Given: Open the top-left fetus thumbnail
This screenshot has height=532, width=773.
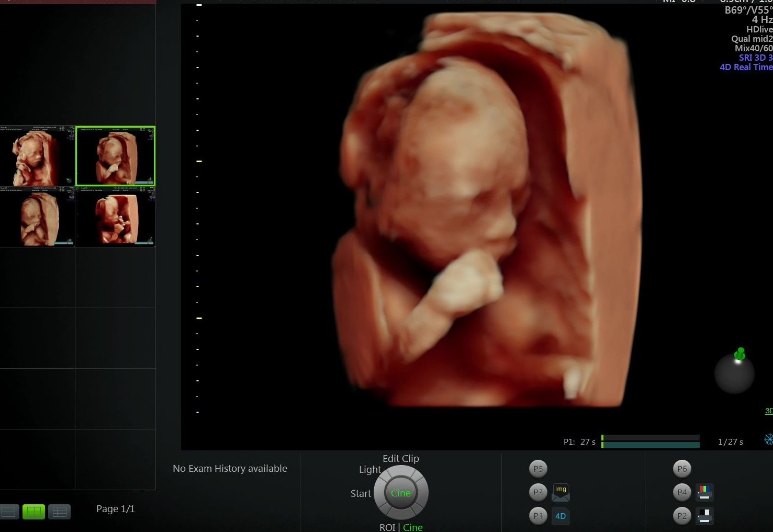Looking at the screenshot, I should click(x=38, y=156).
